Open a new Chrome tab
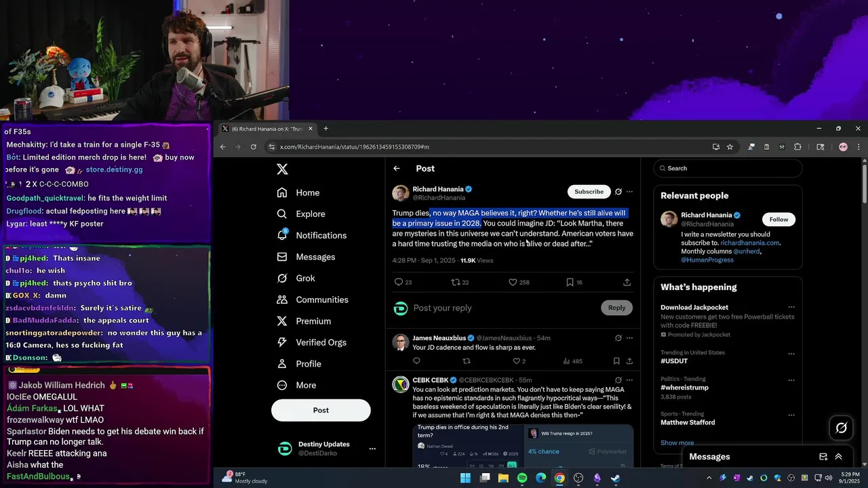Image resolution: width=868 pixels, height=488 pixels. tap(325, 129)
